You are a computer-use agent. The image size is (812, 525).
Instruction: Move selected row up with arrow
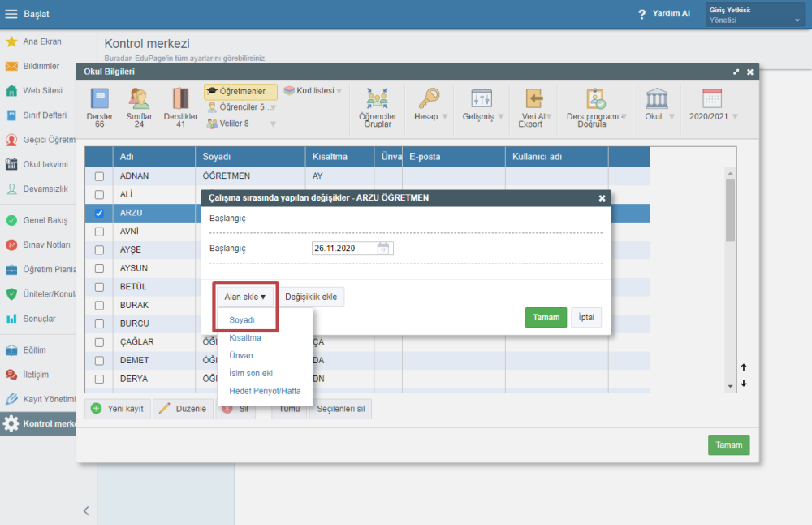[x=744, y=367]
